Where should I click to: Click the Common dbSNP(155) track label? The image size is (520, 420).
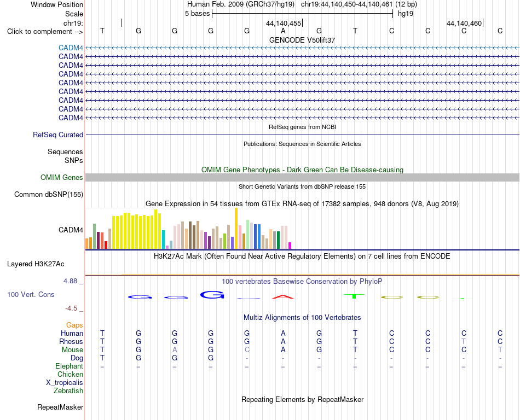pyautogui.click(x=48, y=195)
